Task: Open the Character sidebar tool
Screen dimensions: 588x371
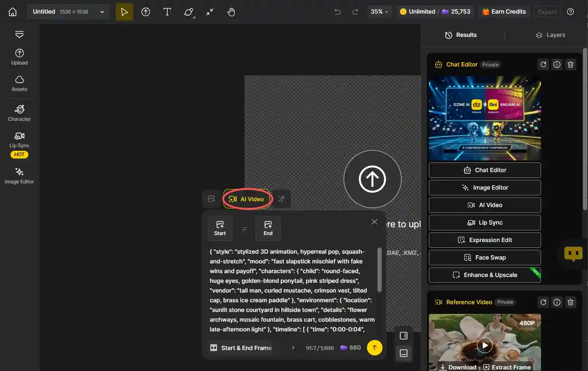Action: point(19,113)
